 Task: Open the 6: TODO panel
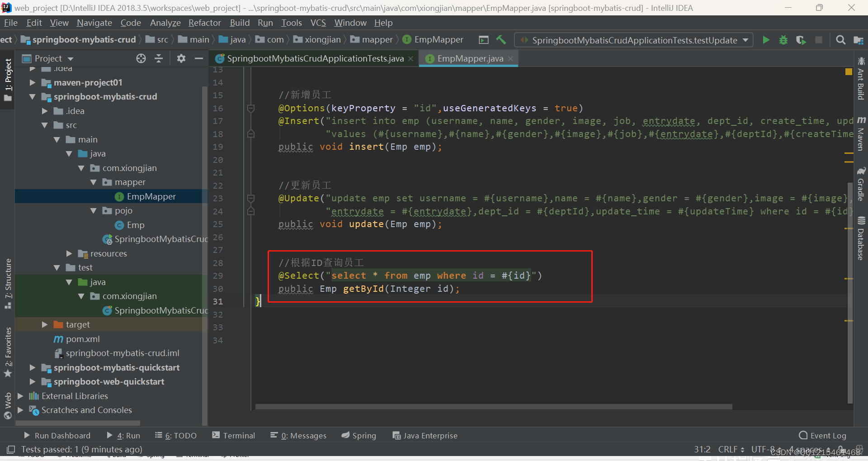176,435
